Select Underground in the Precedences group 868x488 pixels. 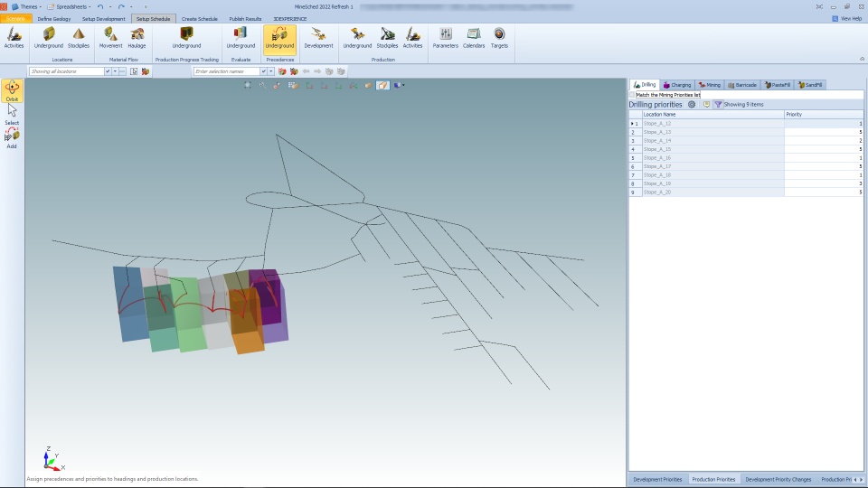click(x=279, y=38)
